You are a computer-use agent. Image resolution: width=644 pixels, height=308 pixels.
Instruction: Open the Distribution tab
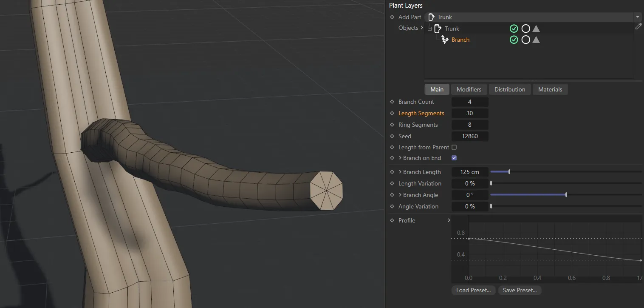pyautogui.click(x=510, y=89)
